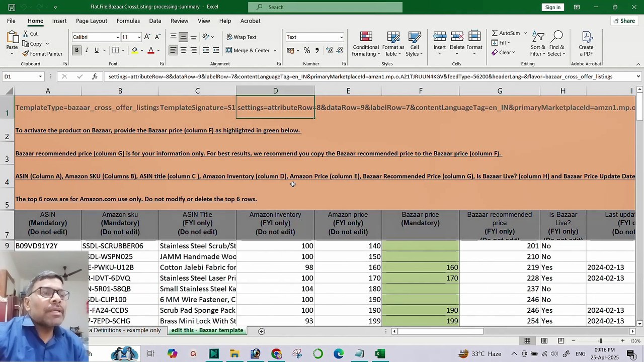
Task: Open the Format cells menu in Cells group
Action: [x=474, y=44]
